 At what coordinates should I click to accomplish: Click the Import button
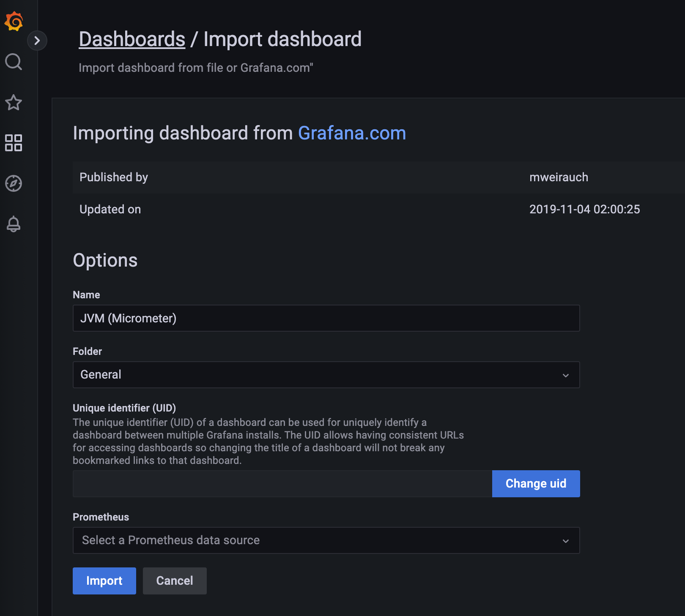point(104,581)
